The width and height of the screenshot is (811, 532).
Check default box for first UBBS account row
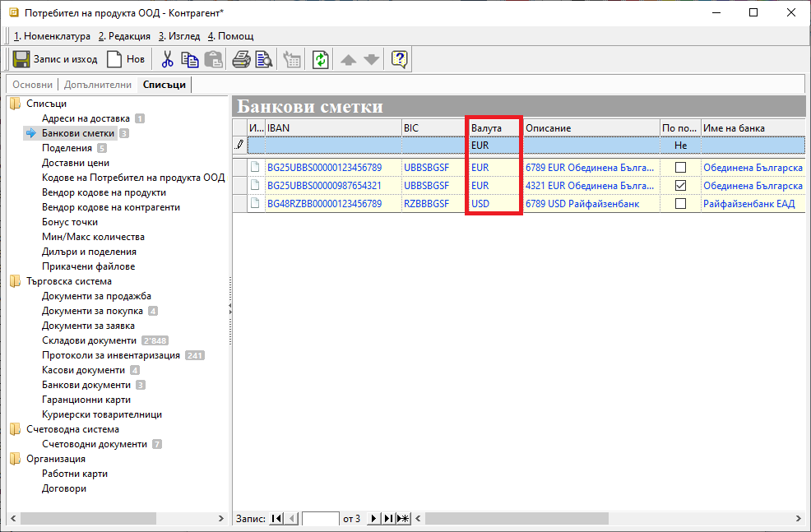click(680, 167)
